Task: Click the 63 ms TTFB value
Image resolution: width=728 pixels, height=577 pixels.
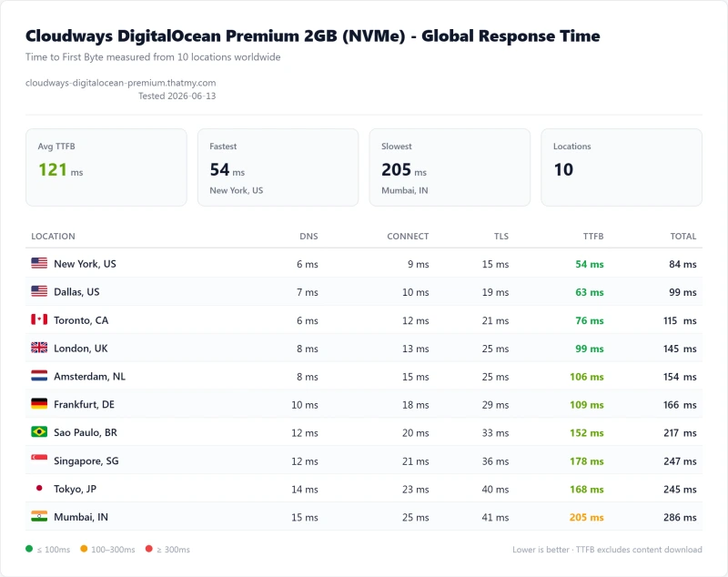Action: pos(590,292)
